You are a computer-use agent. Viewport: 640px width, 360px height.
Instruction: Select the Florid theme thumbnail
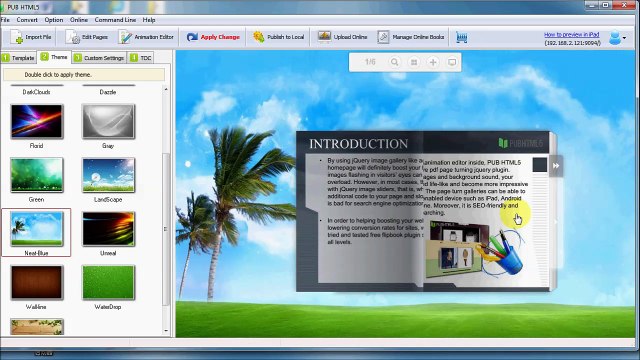[37, 121]
